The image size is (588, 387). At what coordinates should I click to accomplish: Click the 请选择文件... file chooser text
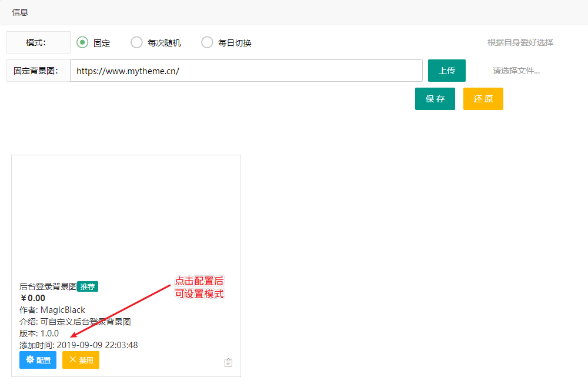(516, 71)
